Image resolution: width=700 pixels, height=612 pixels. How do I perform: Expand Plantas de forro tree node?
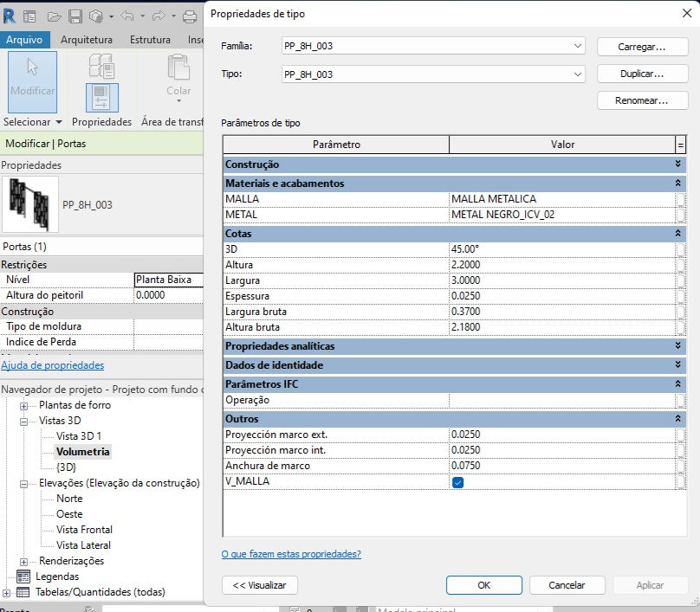point(23,406)
